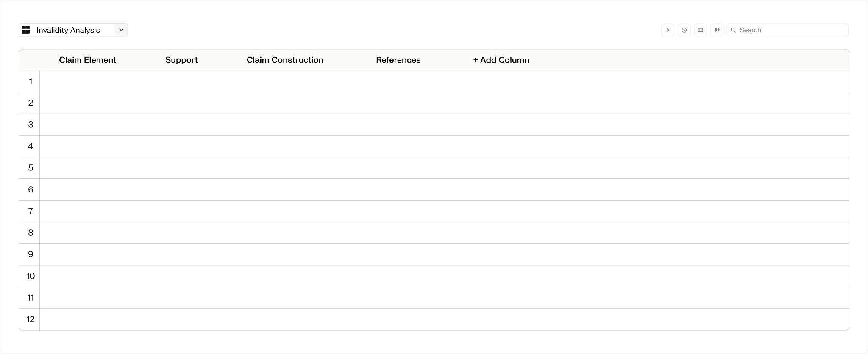Select row number 8
Screen dimensions: 868x354
pyautogui.click(x=30, y=233)
